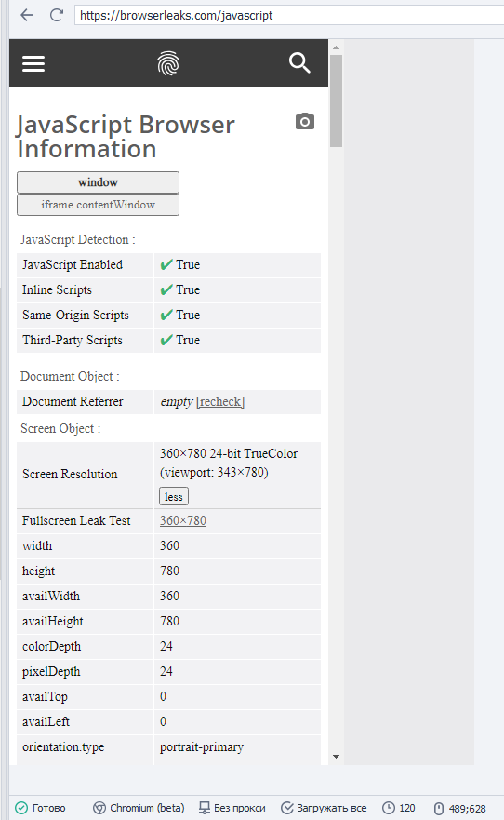
Task: Click the recheck referrer link
Action: pos(220,402)
